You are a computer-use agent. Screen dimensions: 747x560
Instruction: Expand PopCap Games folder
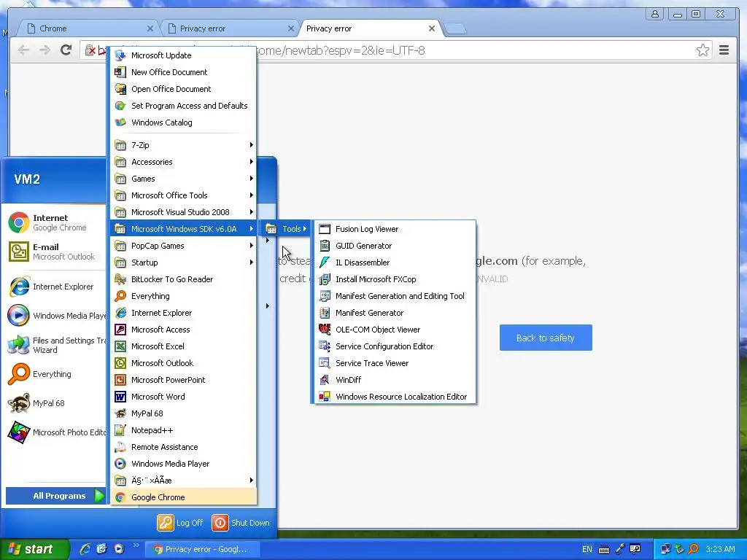point(183,246)
